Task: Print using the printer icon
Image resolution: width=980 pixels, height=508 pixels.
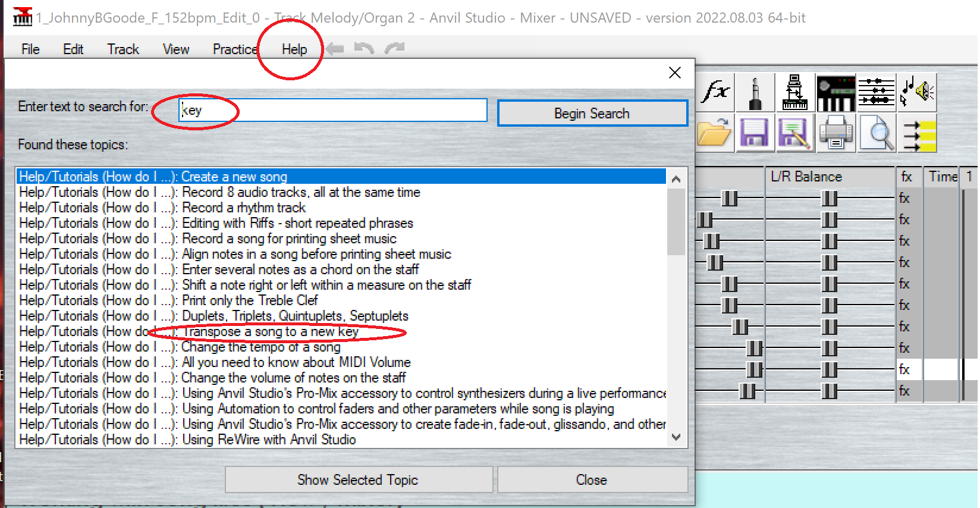Action: [835, 133]
